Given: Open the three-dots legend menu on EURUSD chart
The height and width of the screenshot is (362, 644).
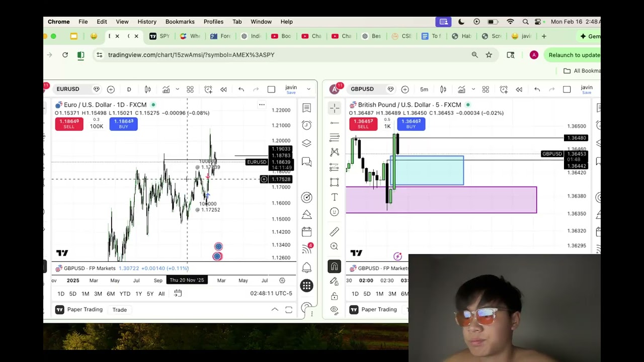Looking at the screenshot, I should coord(262,105).
